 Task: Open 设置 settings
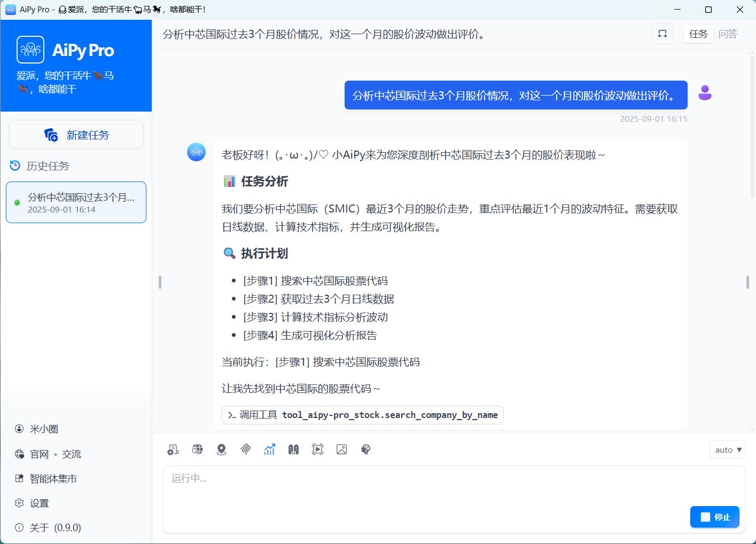39,503
